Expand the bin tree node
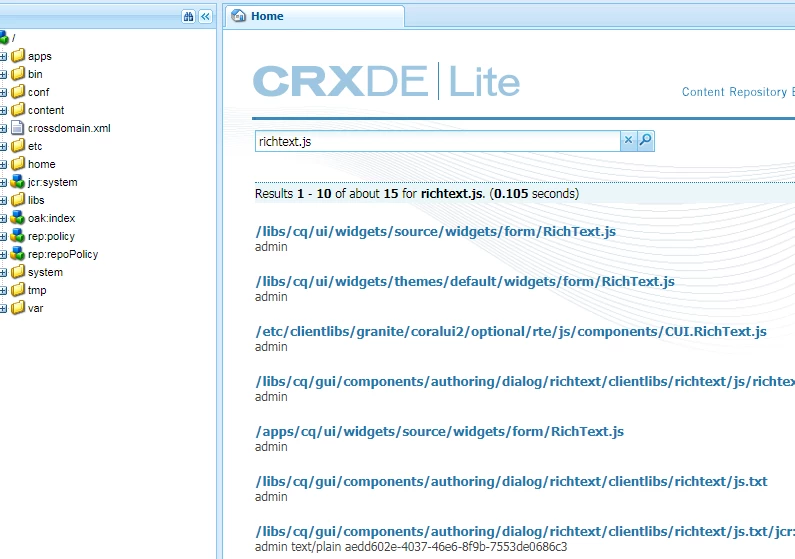This screenshot has width=795, height=559. click(3, 74)
